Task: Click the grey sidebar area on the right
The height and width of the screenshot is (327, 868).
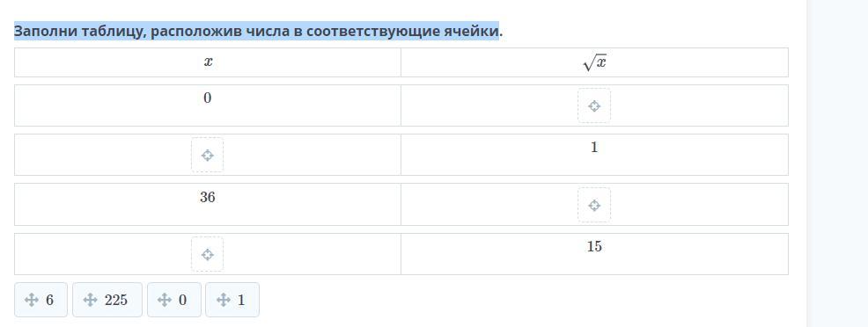Action: pos(837,163)
